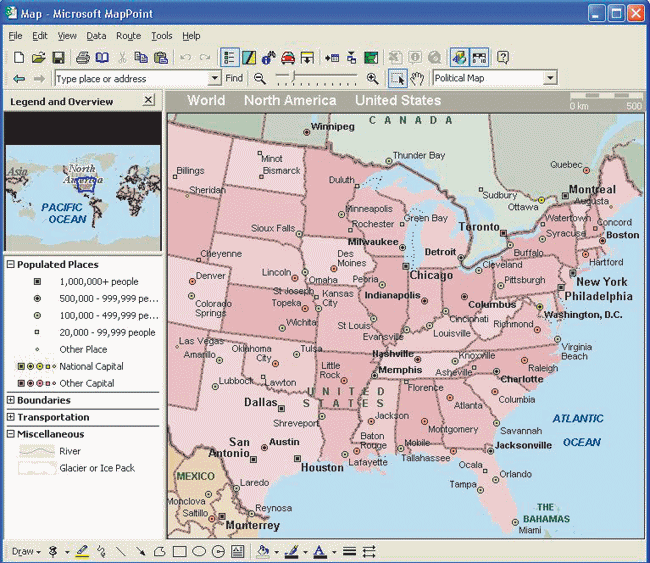Activate the Select rectangle pointer tool
The image size is (650, 563).
tap(398, 78)
